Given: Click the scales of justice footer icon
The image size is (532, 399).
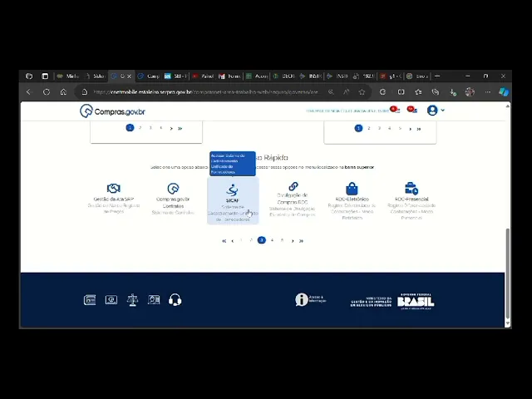Looking at the screenshot, I should pos(132,300).
